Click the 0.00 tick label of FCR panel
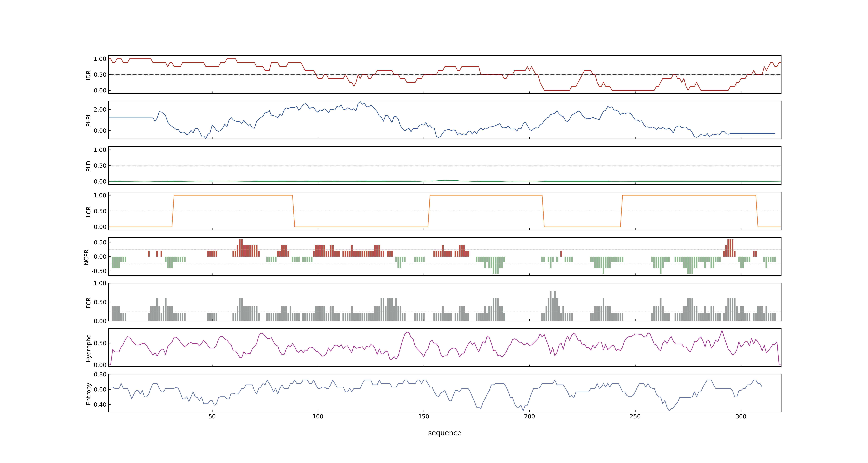Screen dimensions: 868x463 pyautogui.click(x=100, y=321)
